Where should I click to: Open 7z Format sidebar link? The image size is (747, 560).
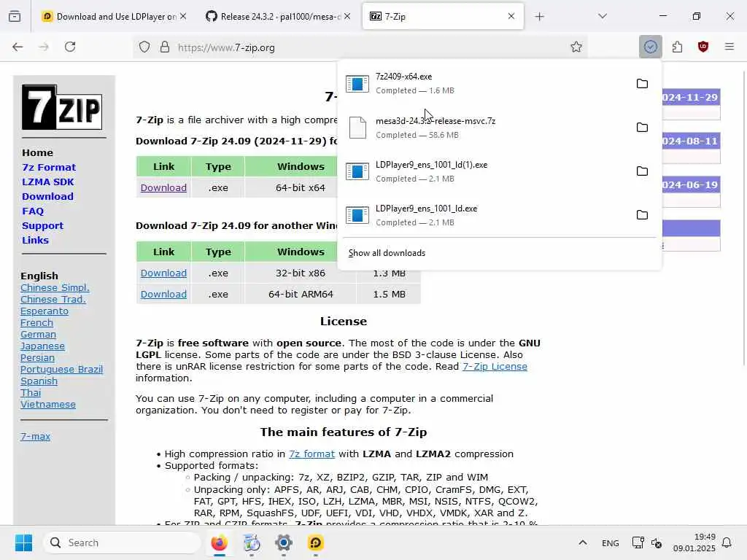(49, 167)
